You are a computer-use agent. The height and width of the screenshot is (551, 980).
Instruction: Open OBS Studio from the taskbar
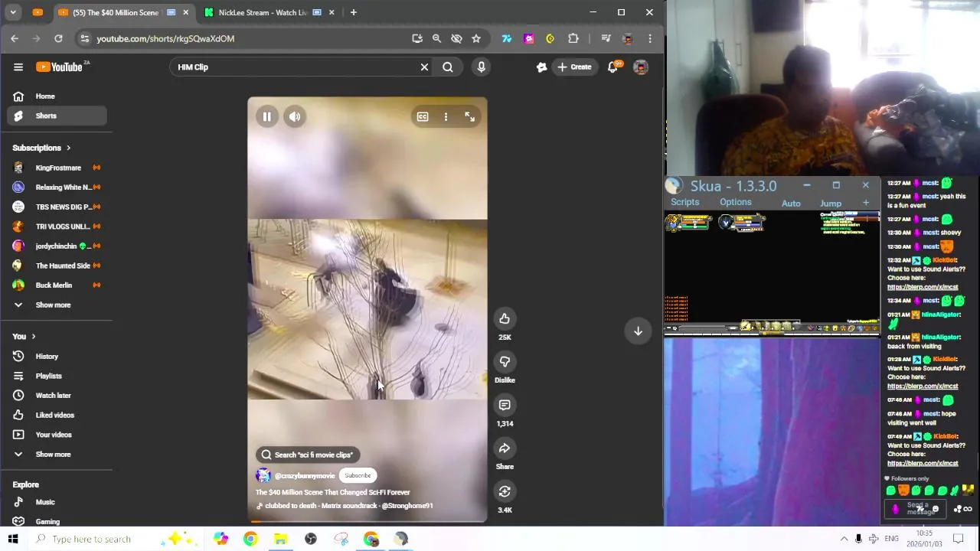(x=311, y=539)
